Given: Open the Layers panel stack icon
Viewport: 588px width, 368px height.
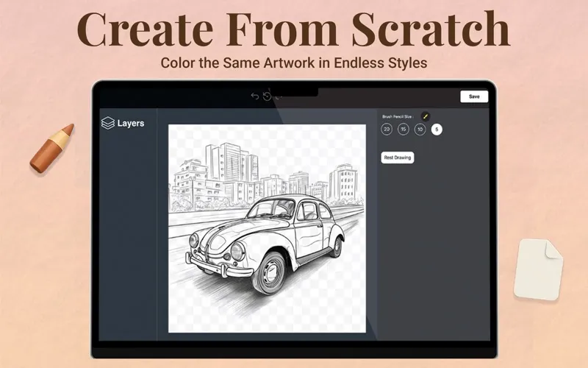Looking at the screenshot, I should 108,123.
